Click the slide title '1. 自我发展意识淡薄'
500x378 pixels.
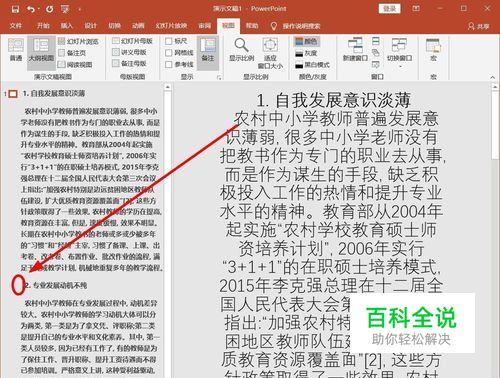tap(333, 100)
